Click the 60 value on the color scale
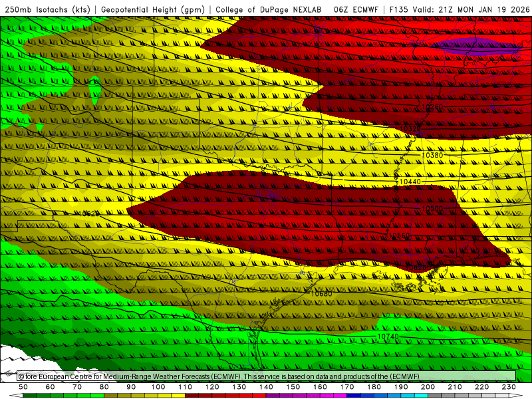This screenshot has width=532, height=399. 50,387
